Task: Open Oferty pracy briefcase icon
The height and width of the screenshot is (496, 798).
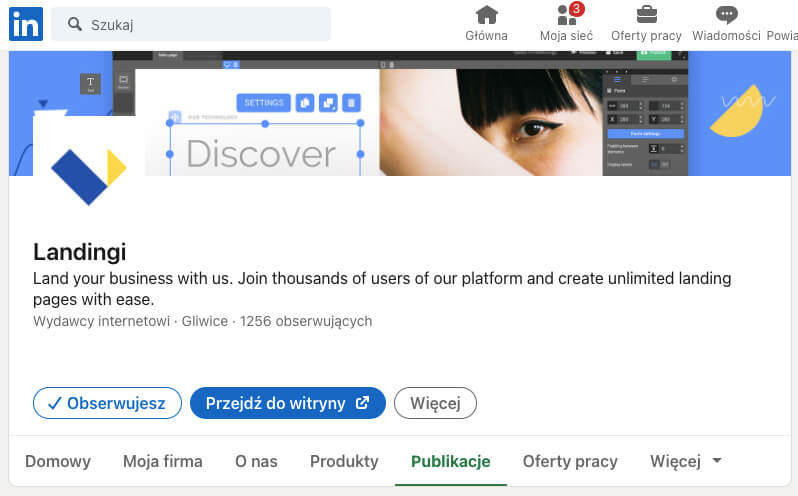Action: (x=646, y=15)
